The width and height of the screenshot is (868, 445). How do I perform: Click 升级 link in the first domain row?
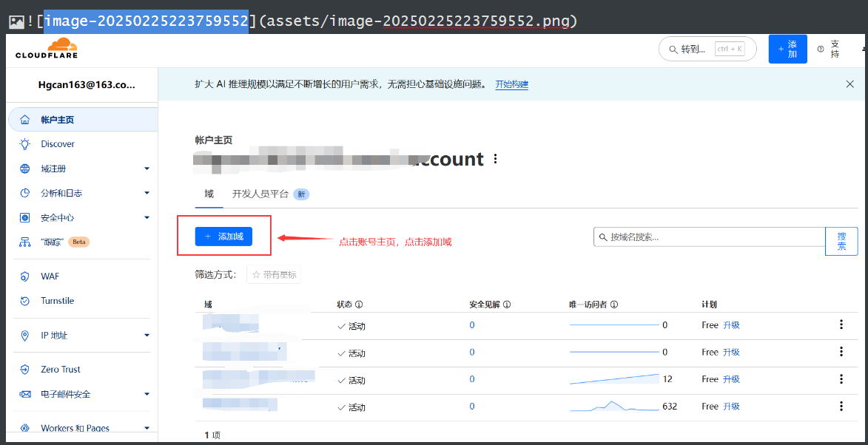point(731,325)
